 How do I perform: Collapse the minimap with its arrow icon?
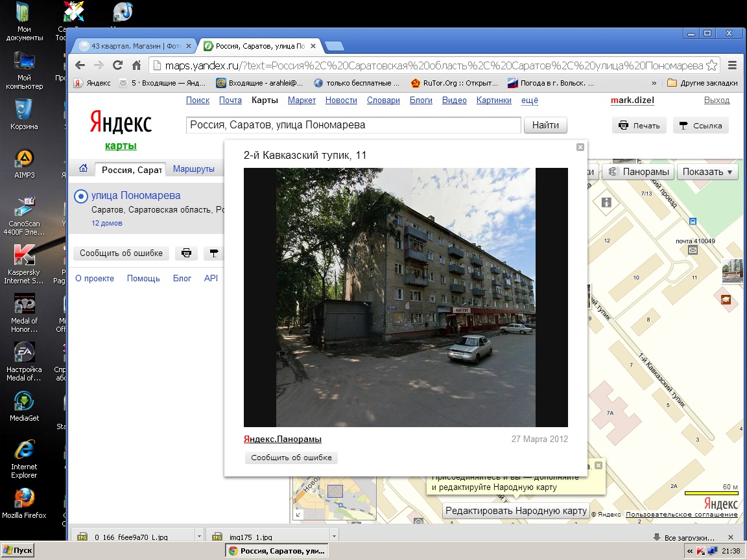298,515
